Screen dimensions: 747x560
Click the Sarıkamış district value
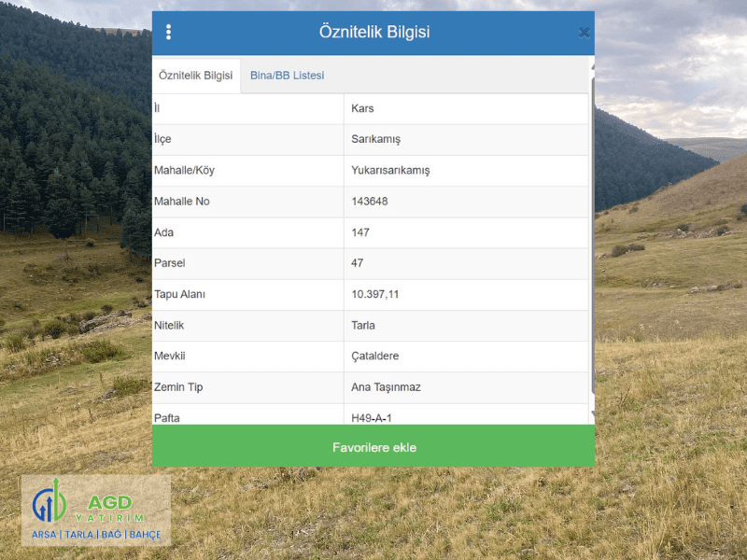(375, 139)
